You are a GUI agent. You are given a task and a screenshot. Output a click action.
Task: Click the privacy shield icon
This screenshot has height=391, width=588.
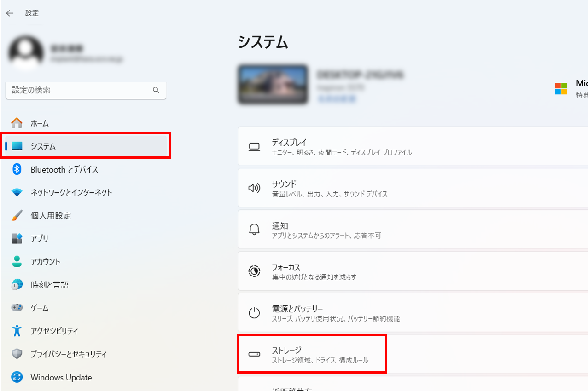(x=17, y=354)
